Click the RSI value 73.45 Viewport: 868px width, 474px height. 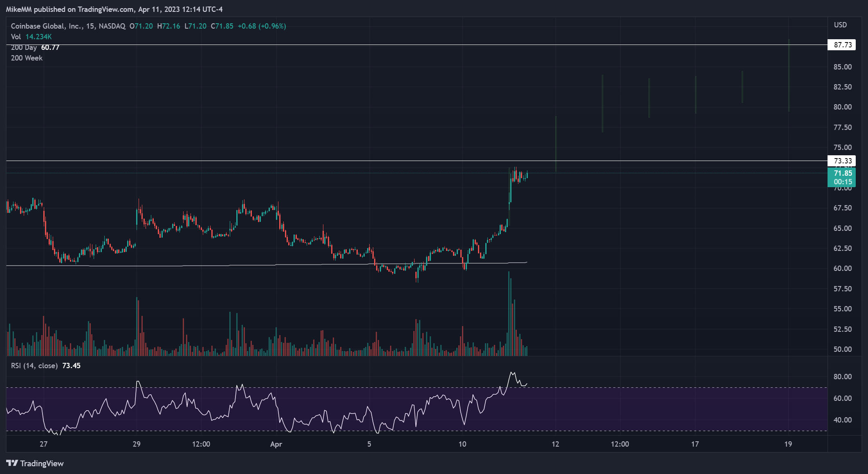pos(72,366)
